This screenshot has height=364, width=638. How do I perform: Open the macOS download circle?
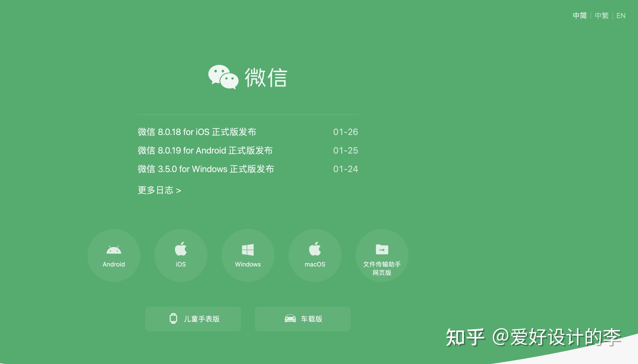pyautogui.click(x=315, y=255)
